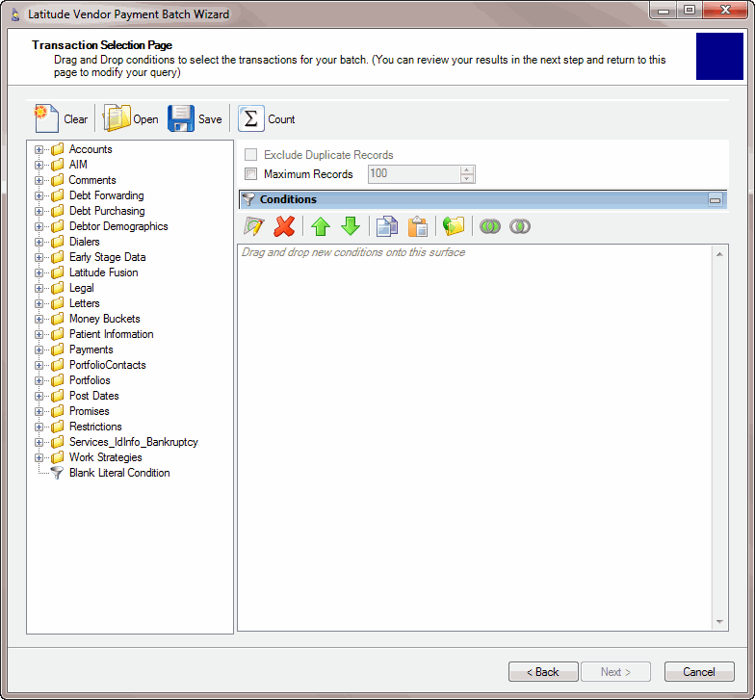Expand the Debt Forwarding node

point(39,196)
